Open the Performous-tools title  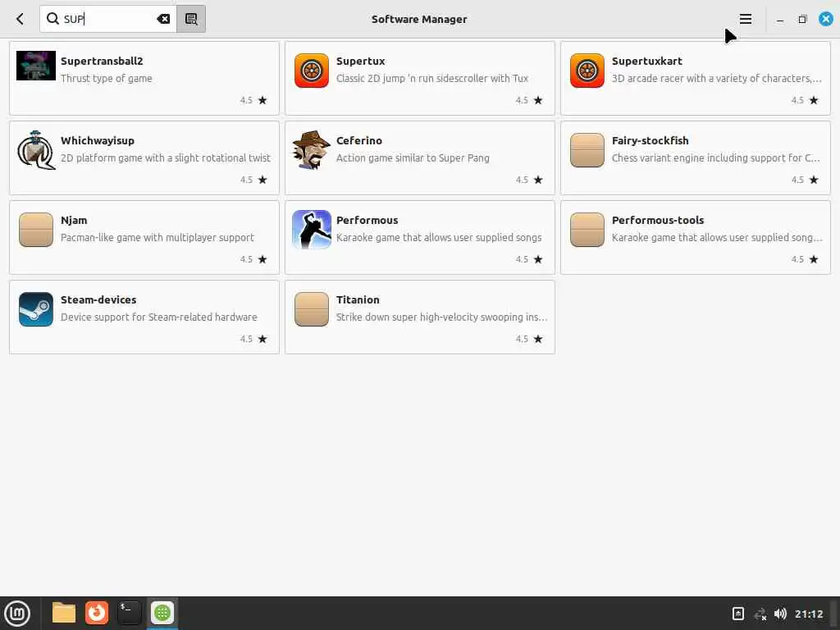click(x=658, y=220)
